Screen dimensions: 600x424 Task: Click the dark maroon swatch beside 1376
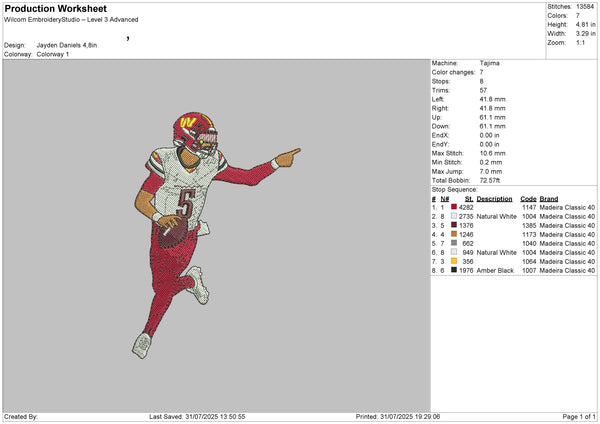(454, 225)
